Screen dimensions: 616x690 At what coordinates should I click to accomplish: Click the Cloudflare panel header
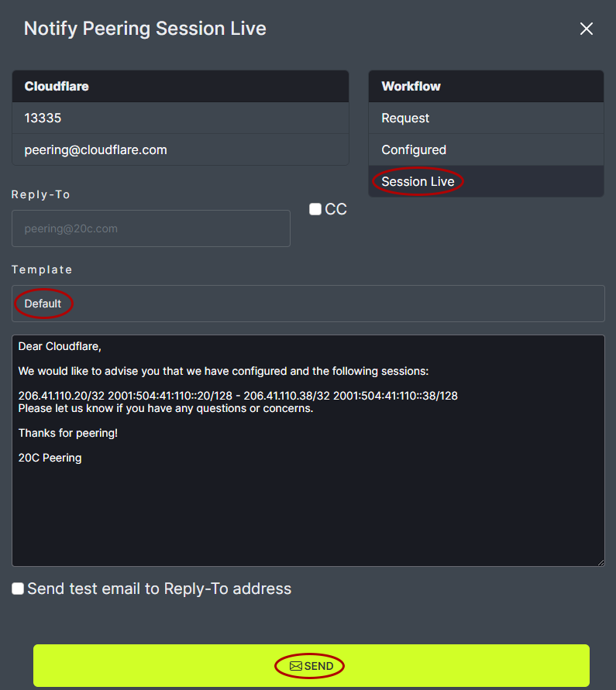181,87
